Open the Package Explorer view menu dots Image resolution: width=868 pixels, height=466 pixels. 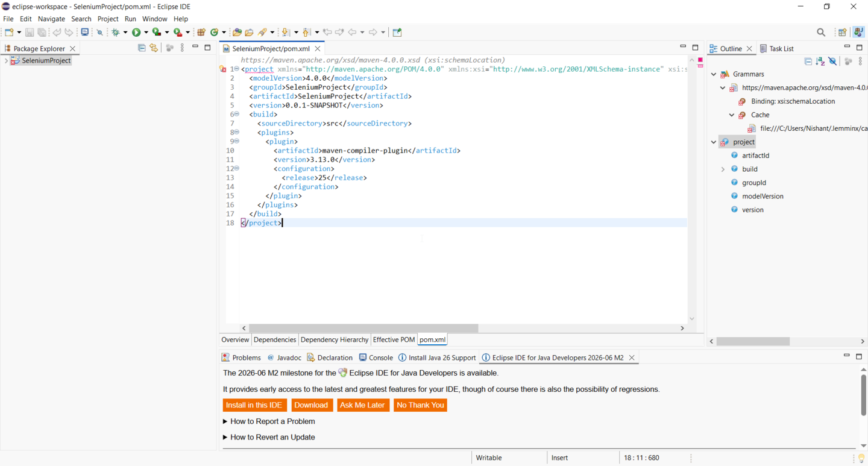(183, 48)
